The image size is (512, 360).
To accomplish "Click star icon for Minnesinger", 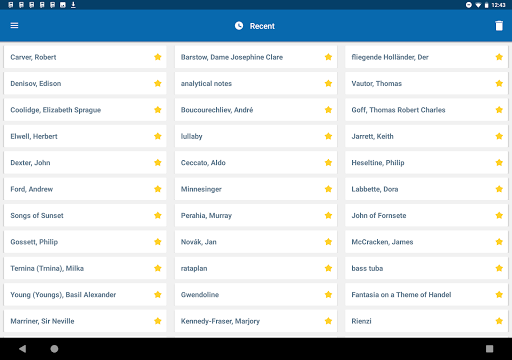I will (328, 189).
